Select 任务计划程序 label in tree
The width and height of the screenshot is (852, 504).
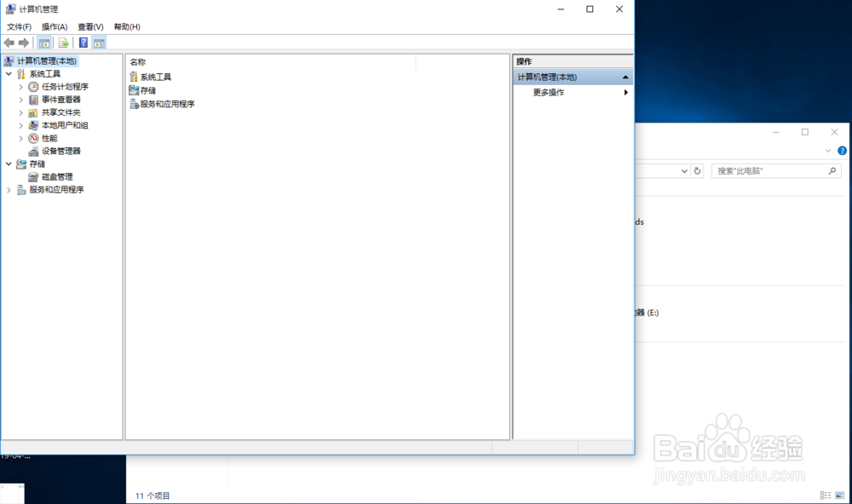(65, 87)
